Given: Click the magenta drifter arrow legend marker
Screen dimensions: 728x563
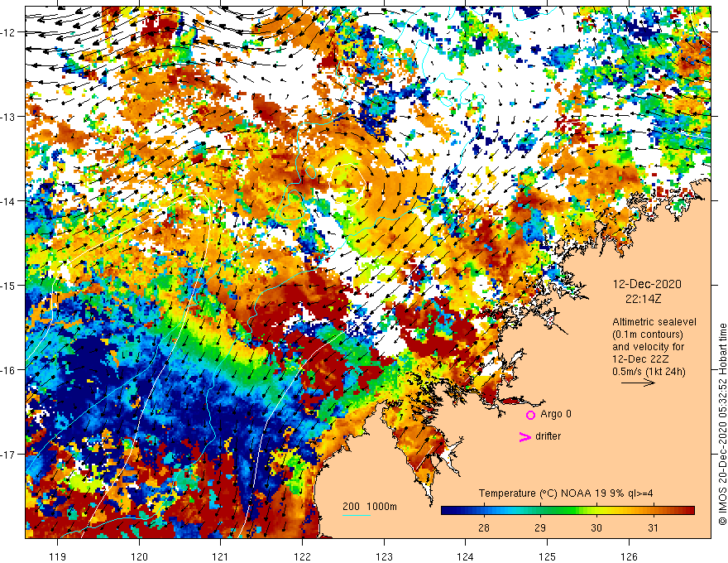Looking at the screenshot, I should pos(524,437).
